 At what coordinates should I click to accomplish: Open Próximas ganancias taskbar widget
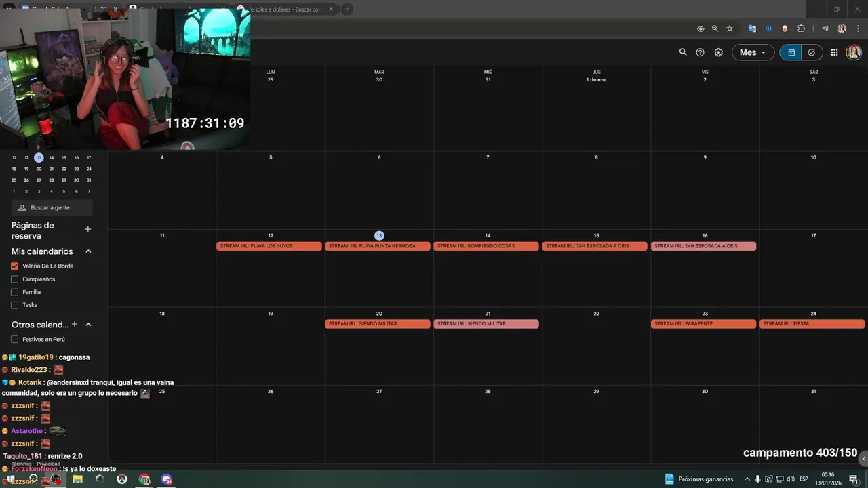(699, 479)
